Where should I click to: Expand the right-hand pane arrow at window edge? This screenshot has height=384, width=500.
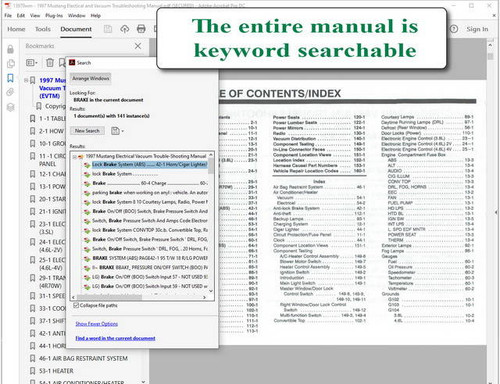click(x=496, y=212)
